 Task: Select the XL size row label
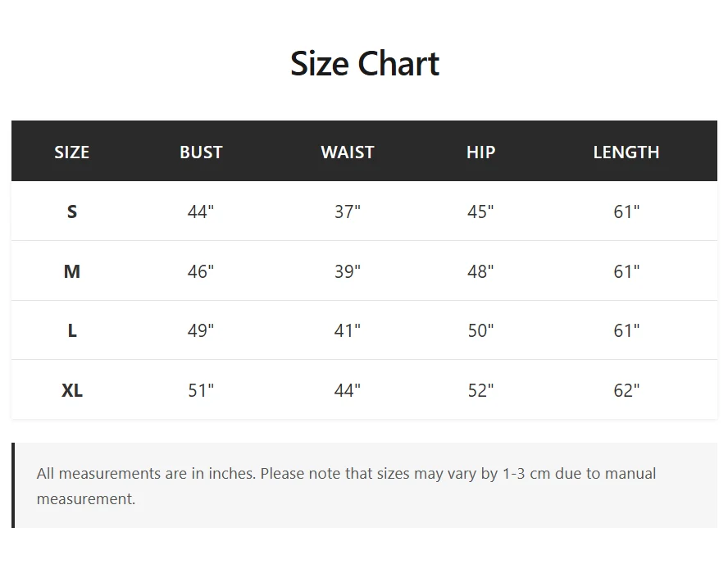pyautogui.click(x=72, y=390)
